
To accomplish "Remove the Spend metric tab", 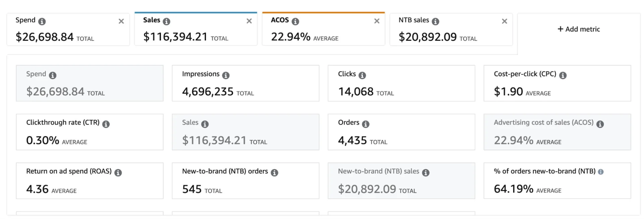I will click(121, 21).
